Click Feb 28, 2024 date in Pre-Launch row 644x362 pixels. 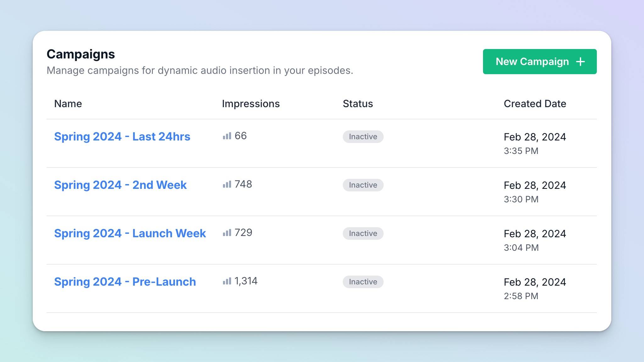(535, 282)
